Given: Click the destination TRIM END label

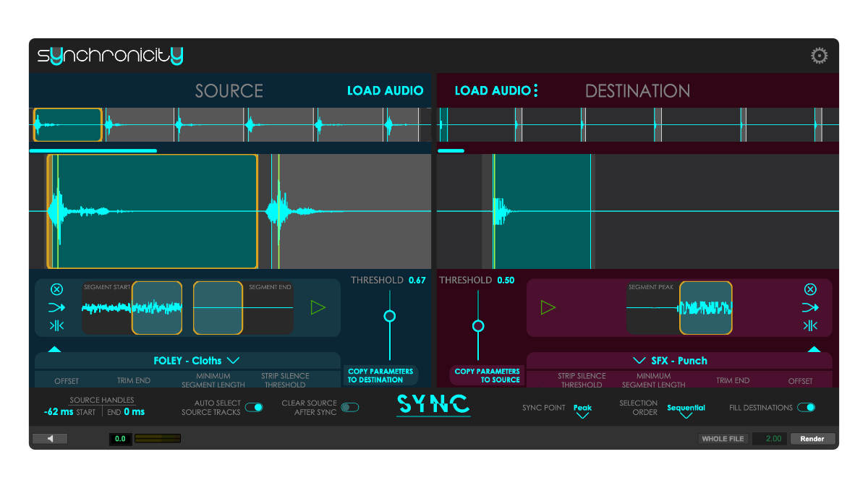Looking at the screenshot, I should [733, 380].
